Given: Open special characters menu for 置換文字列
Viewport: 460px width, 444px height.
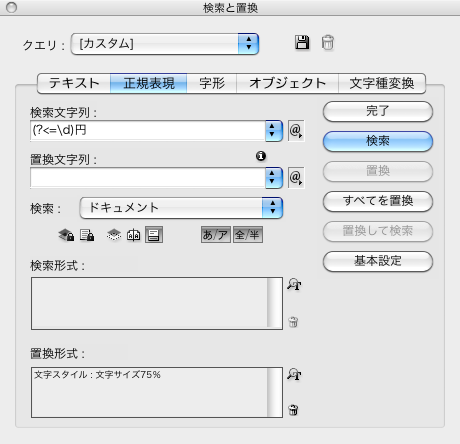Looking at the screenshot, I should pyautogui.click(x=296, y=178).
